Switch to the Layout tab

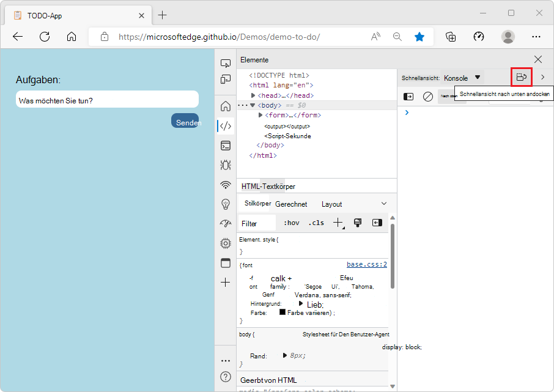click(x=331, y=204)
